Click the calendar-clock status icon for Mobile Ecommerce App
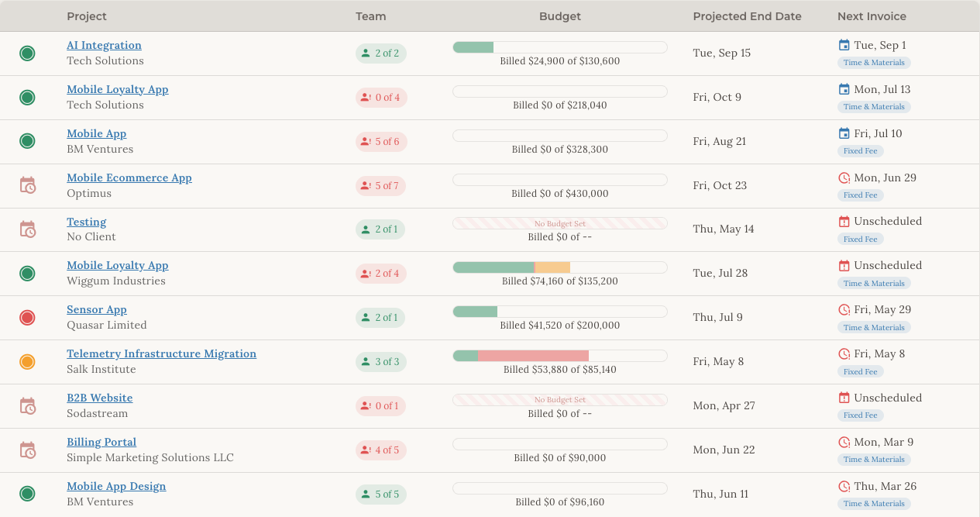This screenshot has height=517, width=980. click(27, 185)
